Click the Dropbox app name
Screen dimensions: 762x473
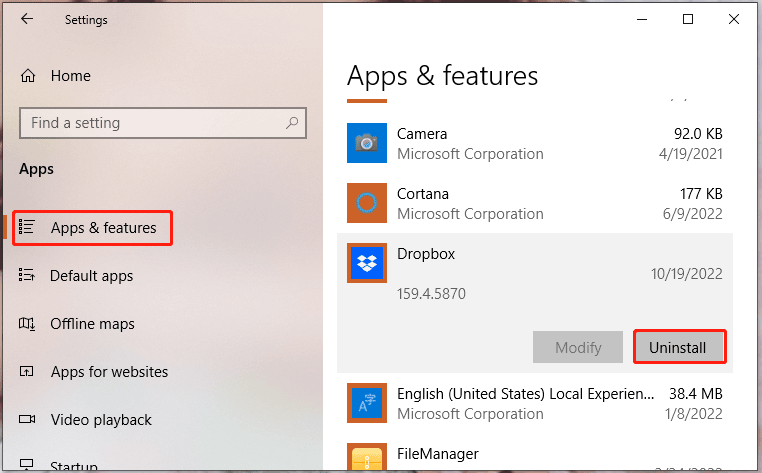(426, 254)
